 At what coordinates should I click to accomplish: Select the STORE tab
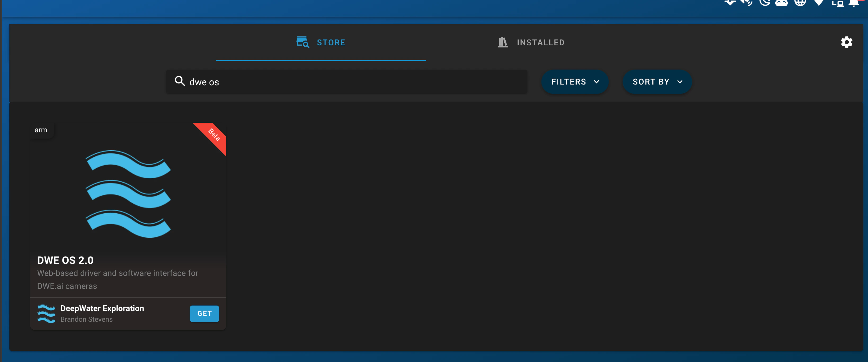[x=321, y=42]
